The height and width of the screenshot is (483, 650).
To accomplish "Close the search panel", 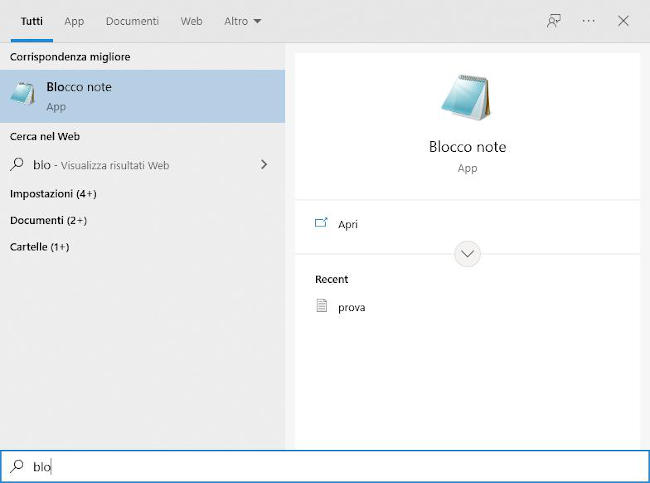I will point(623,21).
